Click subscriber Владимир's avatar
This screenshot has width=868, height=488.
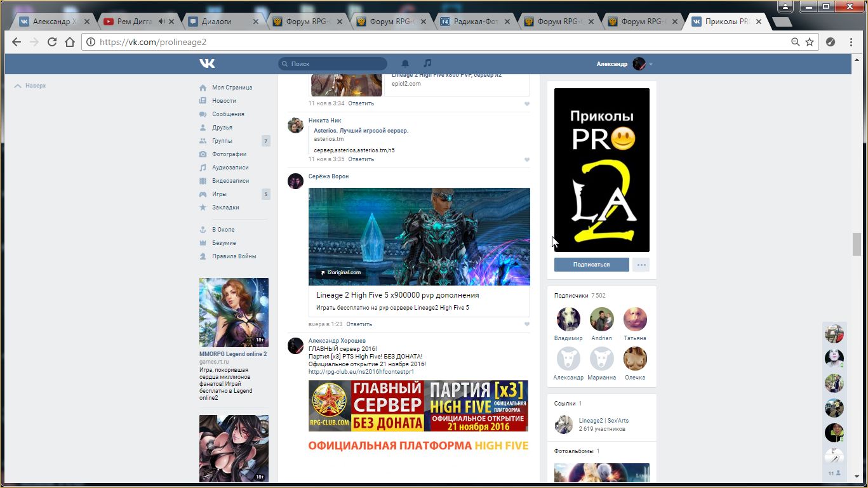coord(568,320)
